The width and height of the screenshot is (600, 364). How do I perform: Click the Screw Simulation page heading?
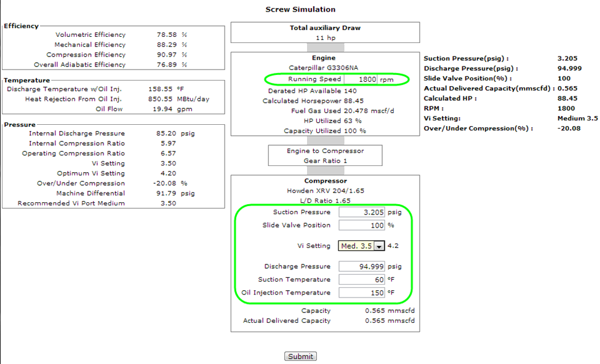(x=300, y=9)
